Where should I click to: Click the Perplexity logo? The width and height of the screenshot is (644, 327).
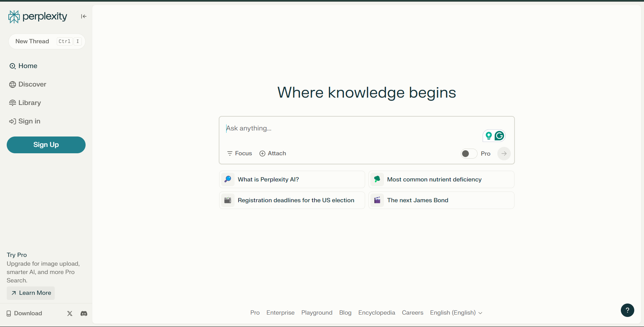pyautogui.click(x=38, y=16)
